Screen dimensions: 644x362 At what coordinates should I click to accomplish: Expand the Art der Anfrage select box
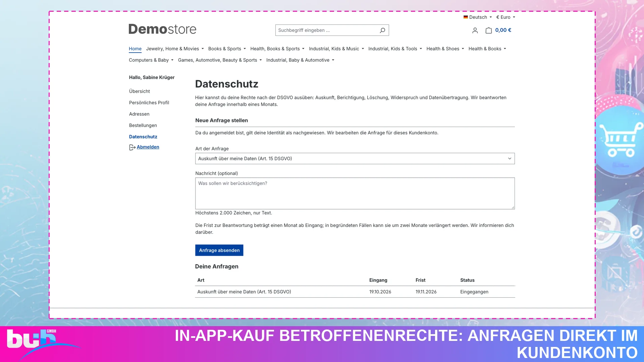pyautogui.click(x=355, y=159)
